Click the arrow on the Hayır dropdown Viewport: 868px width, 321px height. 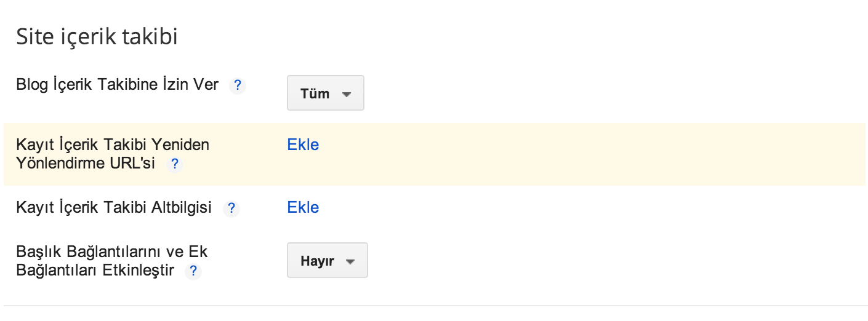tap(350, 261)
